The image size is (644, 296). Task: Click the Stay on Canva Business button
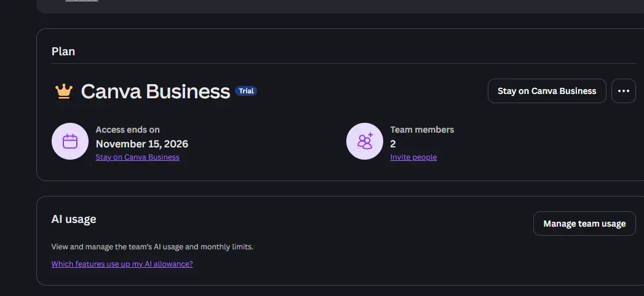point(547,91)
